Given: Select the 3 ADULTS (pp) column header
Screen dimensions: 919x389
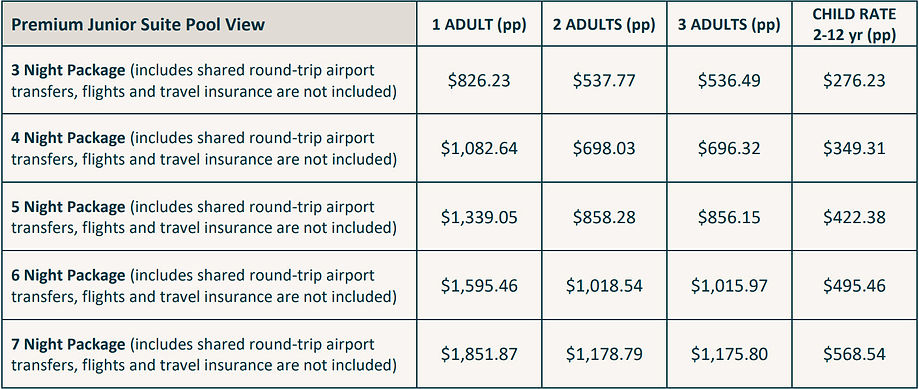Looking at the screenshot, I should tap(729, 24).
